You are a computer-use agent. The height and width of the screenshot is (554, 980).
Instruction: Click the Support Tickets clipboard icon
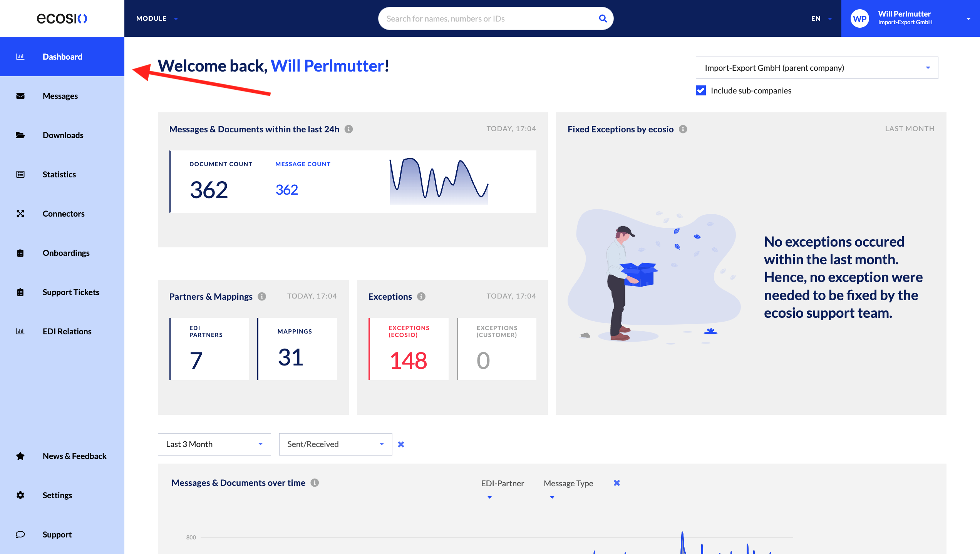point(20,292)
